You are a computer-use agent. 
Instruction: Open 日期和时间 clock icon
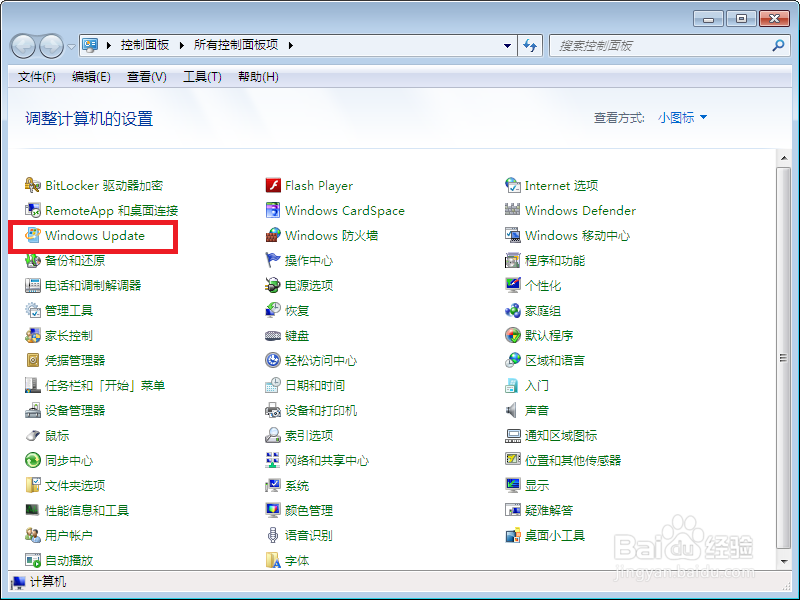coord(273,385)
